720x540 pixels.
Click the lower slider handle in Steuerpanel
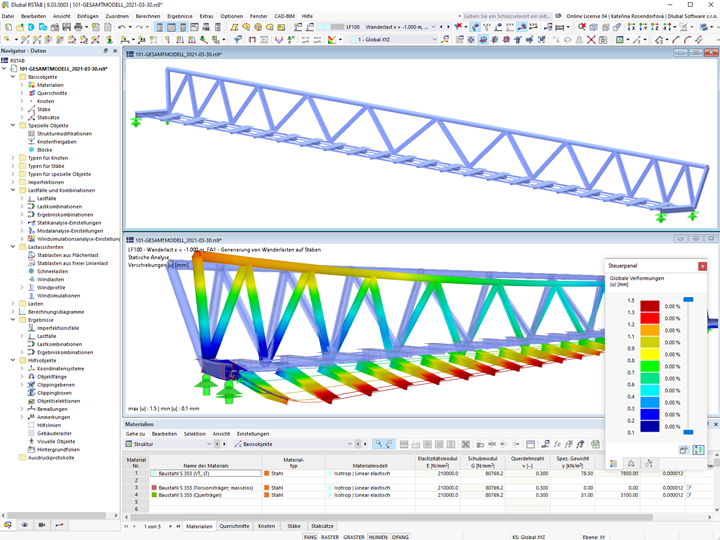pyautogui.click(x=688, y=432)
